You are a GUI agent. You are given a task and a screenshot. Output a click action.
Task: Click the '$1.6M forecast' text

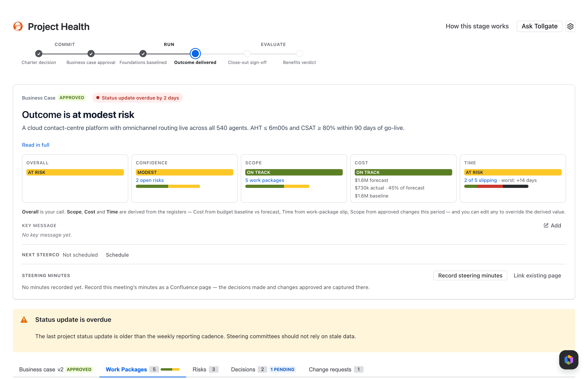coord(371,180)
